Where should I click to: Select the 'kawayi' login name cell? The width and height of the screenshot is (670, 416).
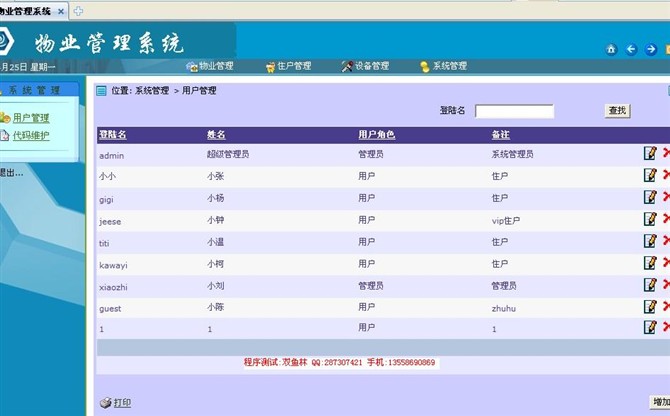(113, 265)
